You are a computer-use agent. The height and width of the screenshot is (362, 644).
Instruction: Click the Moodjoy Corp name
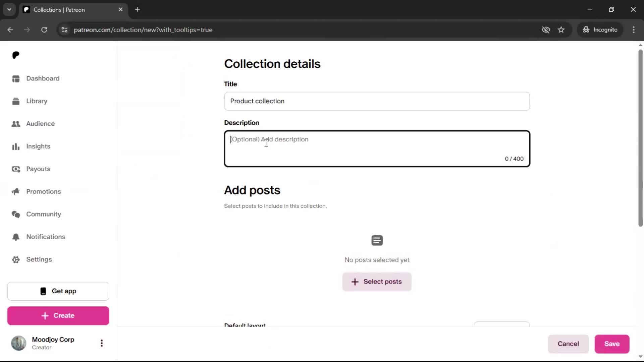(53, 340)
